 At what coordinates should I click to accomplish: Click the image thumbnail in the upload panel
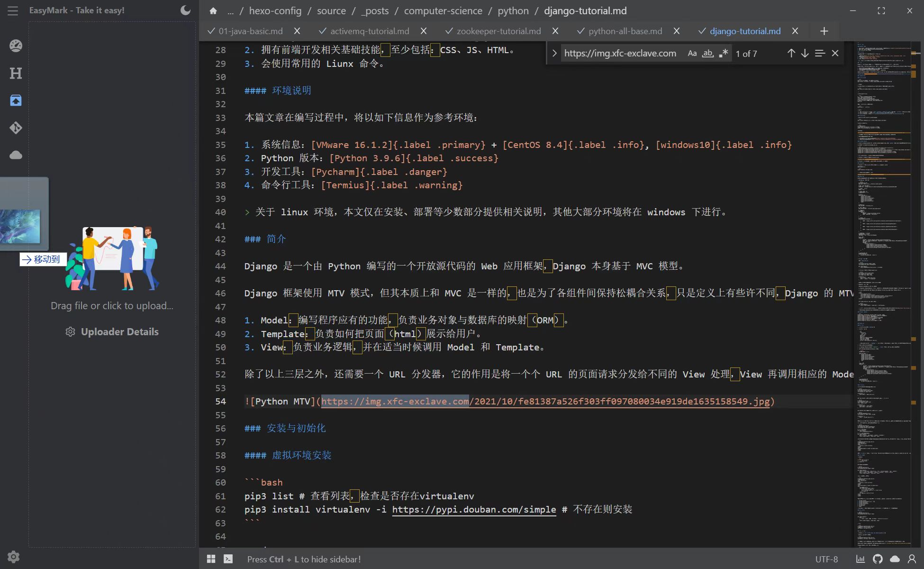20,227
